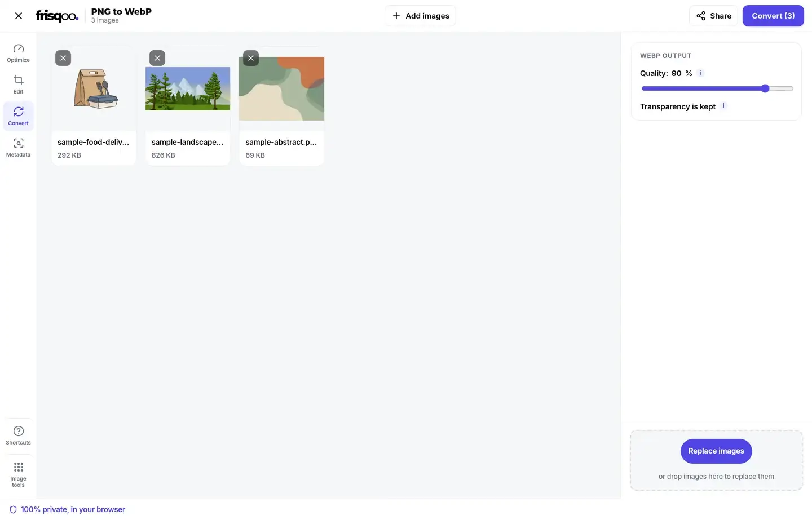Share the converted images

713,16
